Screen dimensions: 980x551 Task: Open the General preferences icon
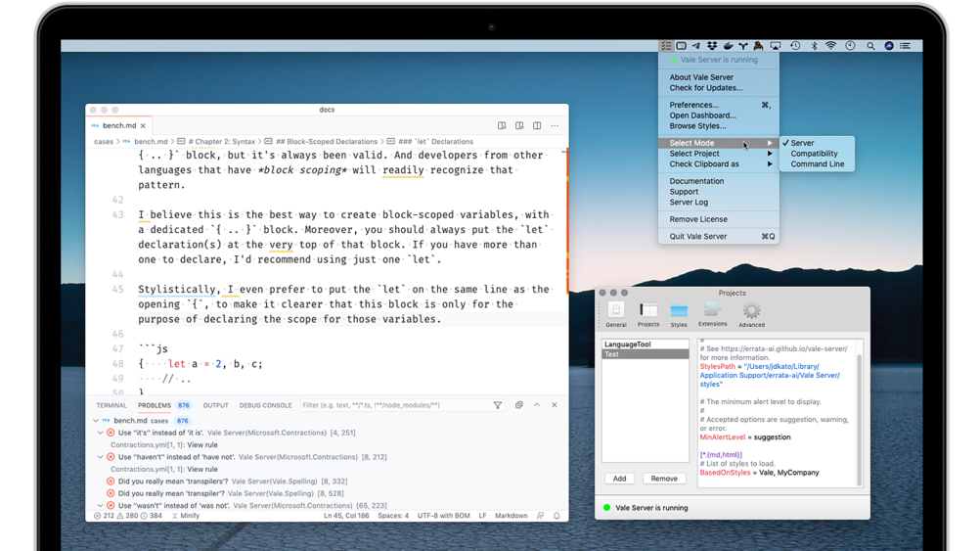pyautogui.click(x=615, y=314)
